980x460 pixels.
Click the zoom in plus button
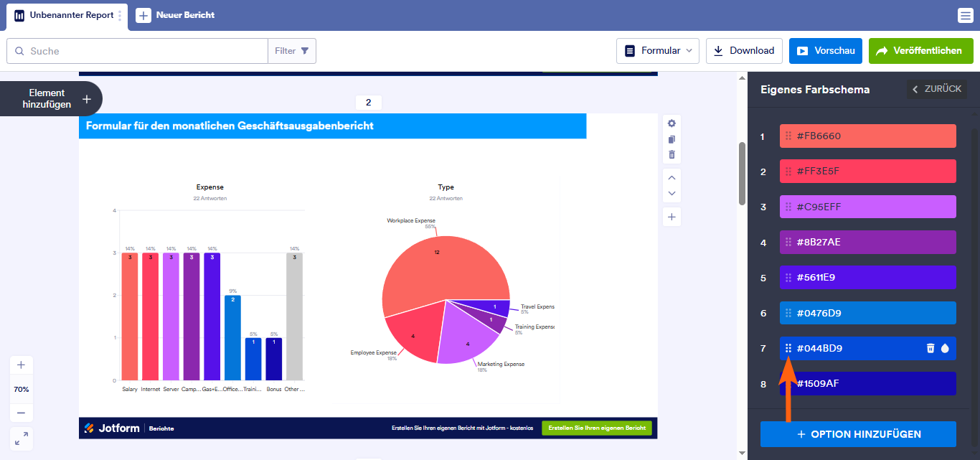pos(21,365)
